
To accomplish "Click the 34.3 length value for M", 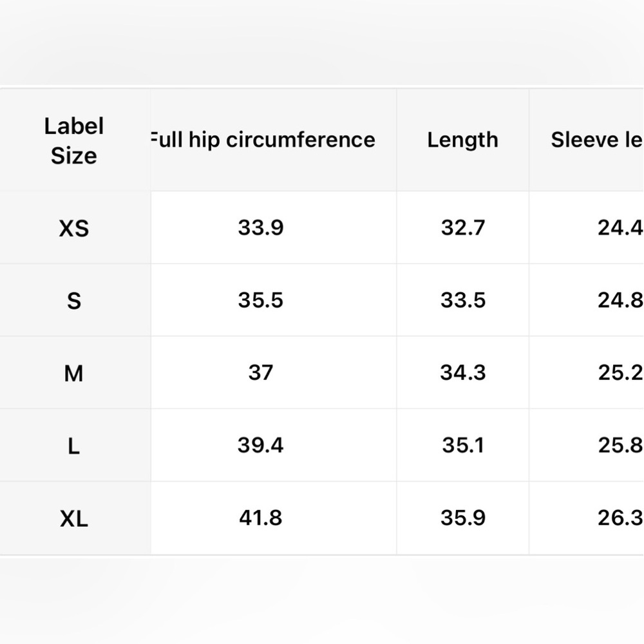I will point(463,373).
